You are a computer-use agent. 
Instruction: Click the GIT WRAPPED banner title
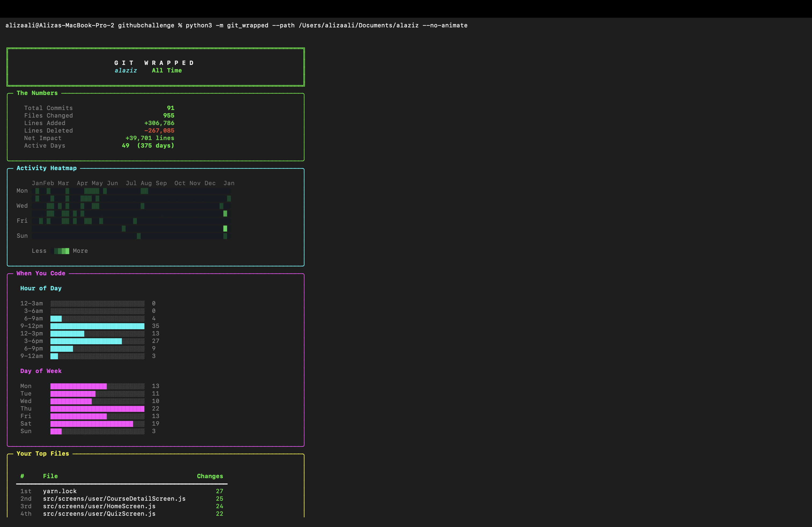coord(154,63)
